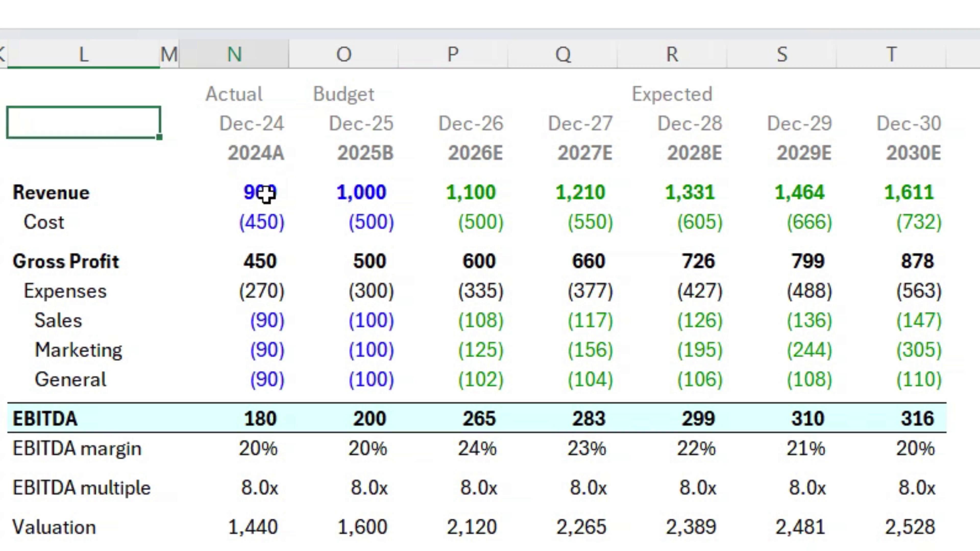The width and height of the screenshot is (980, 551).
Task: Click column R header
Action: click(672, 54)
